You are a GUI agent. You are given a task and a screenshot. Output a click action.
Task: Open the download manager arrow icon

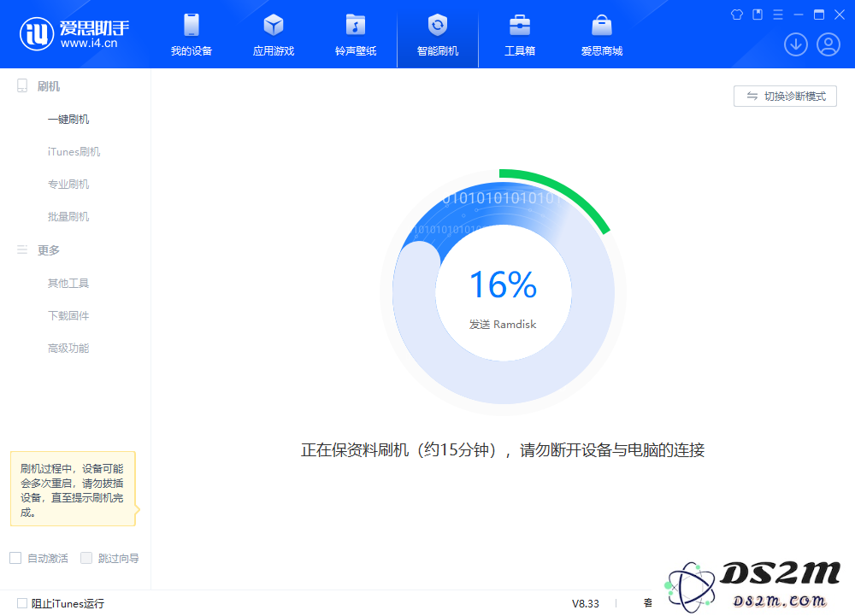[x=795, y=44]
